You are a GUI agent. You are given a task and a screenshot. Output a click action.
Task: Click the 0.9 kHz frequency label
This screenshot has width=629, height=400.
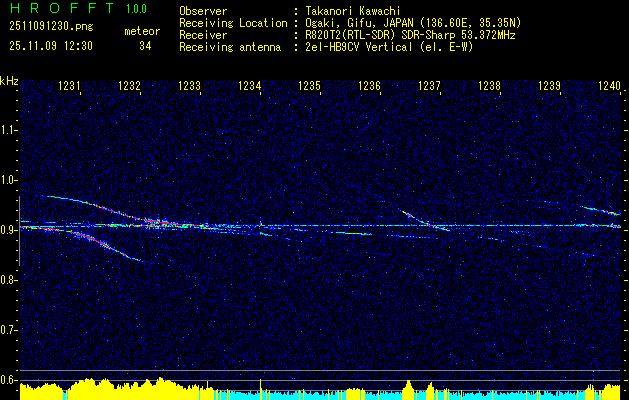(8, 230)
